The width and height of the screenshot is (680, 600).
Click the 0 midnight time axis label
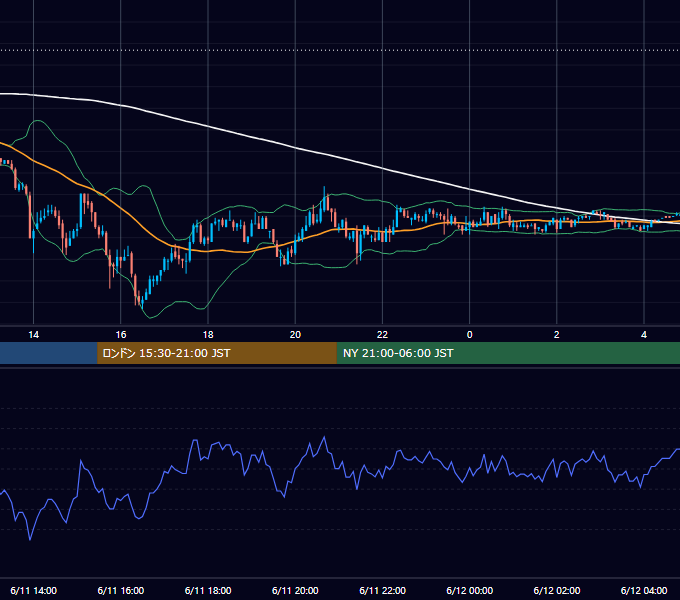(x=469, y=335)
